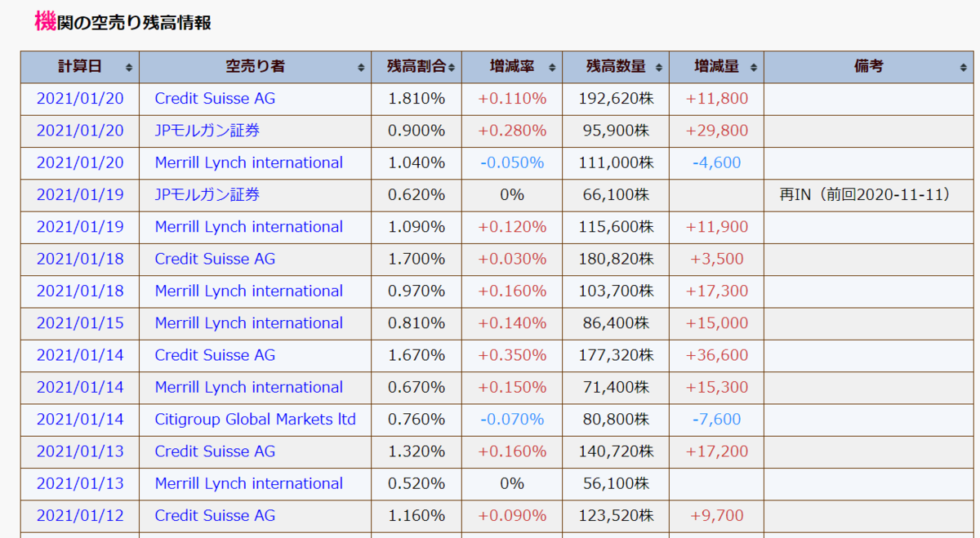Screen dimensions: 980x538
Task: Open Merrill Lynch international link with 1.090% ratio
Action: click(x=249, y=227)
